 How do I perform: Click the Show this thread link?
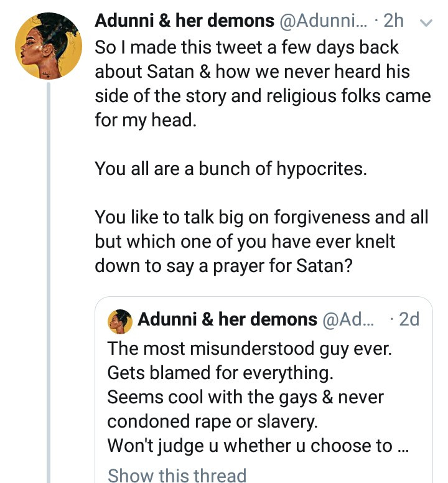tap(177, 475)
